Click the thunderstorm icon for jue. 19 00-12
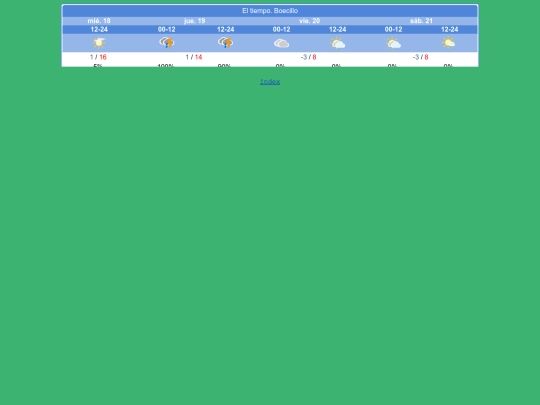 167,43
